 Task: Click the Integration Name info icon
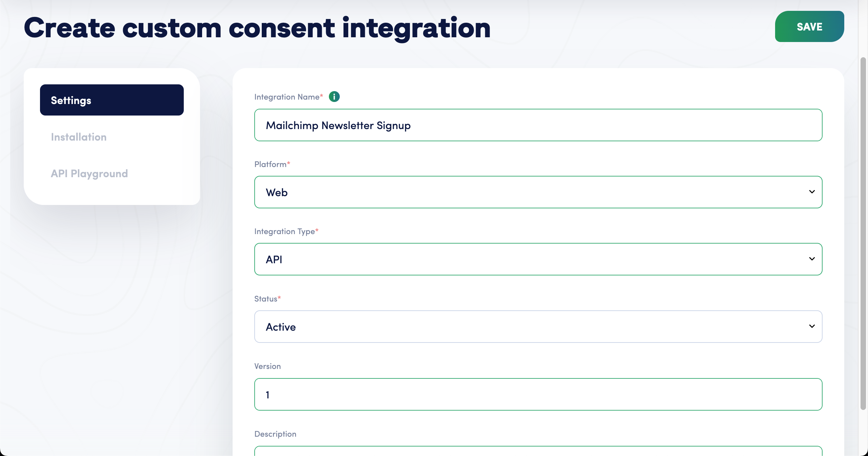(334, 97)
